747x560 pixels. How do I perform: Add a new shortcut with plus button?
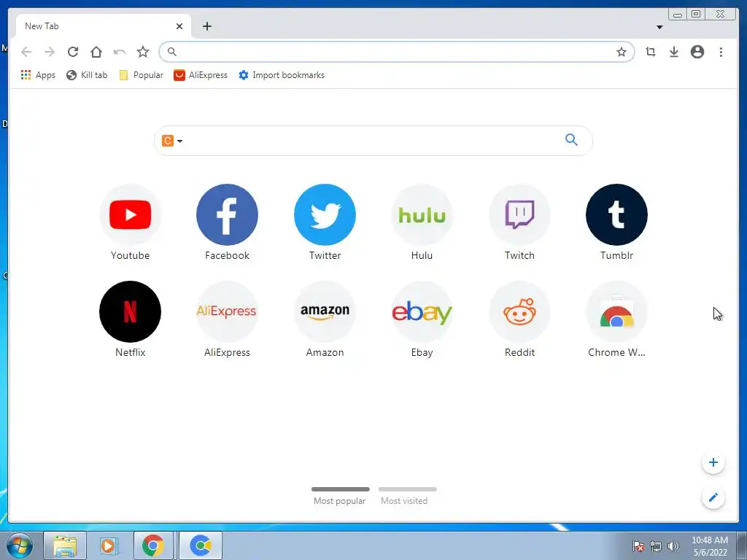[713, 462]
